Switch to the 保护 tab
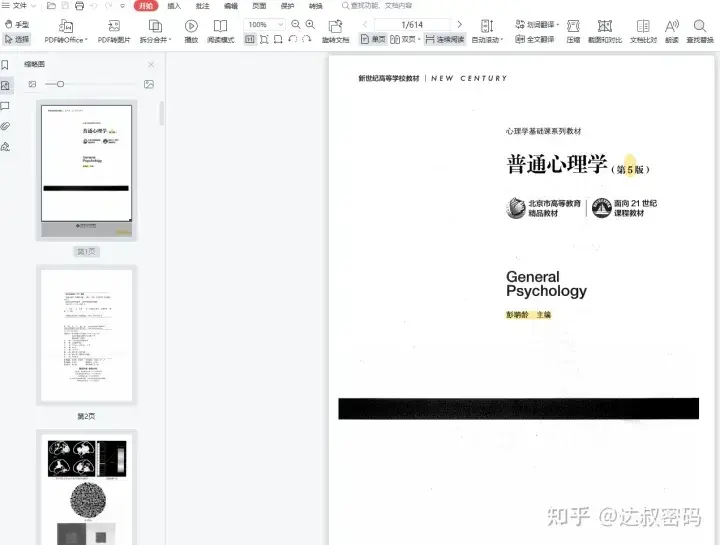 pyautogui.click(x=287, y=6)
